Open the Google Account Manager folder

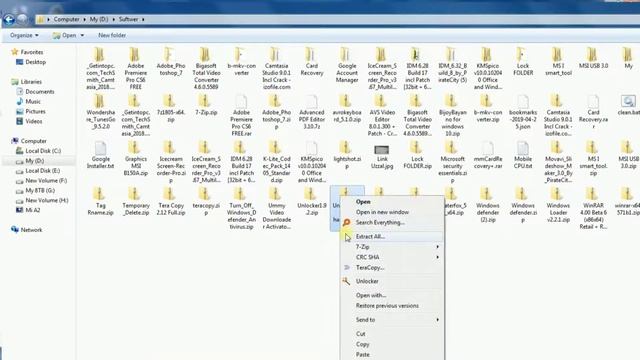pos(347,65)
